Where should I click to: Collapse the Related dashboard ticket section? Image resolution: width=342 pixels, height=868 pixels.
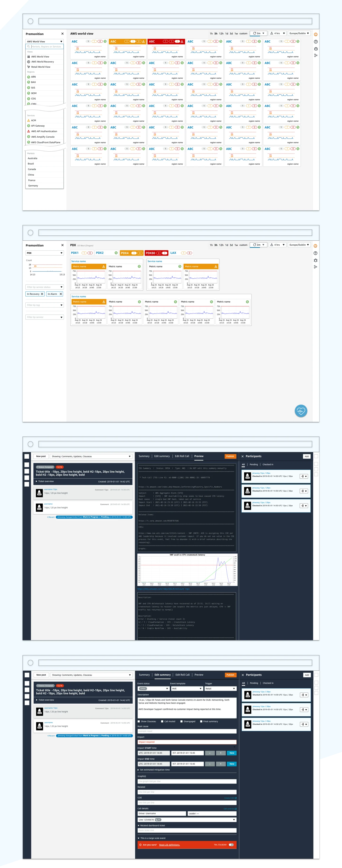[151, 825]
